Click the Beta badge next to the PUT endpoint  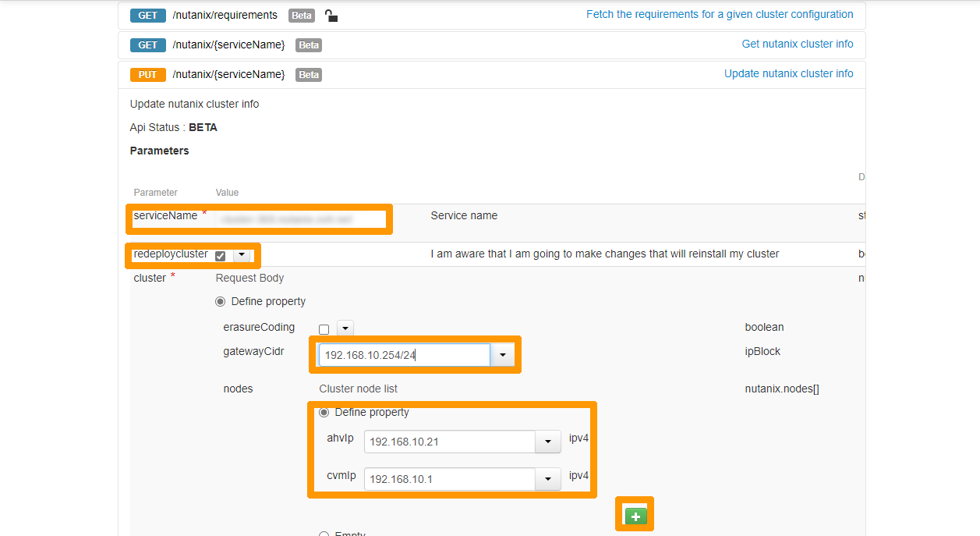[309, 74]
